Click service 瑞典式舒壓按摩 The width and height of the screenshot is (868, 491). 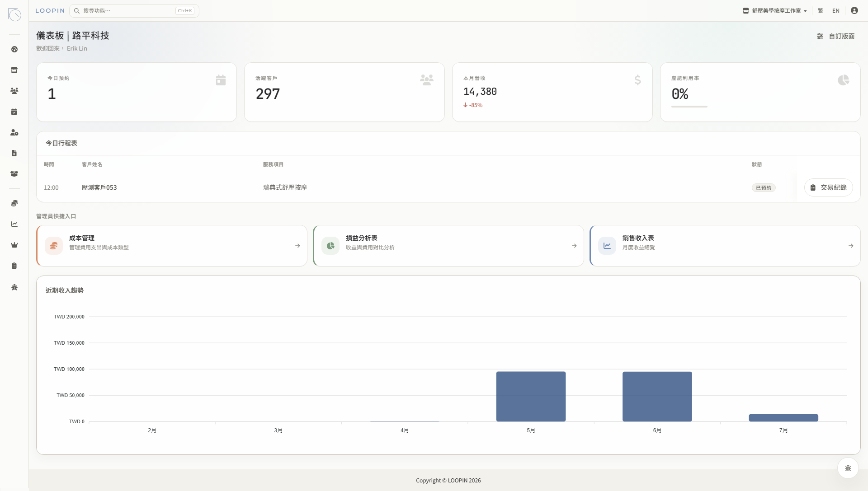[x=285, y=187]
